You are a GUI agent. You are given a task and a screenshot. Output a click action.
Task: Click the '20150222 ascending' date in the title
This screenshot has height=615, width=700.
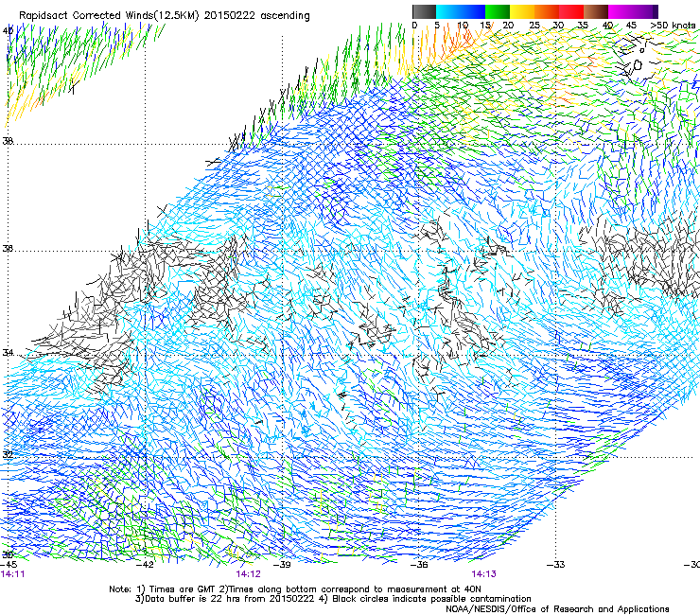[x=256, y=16]
